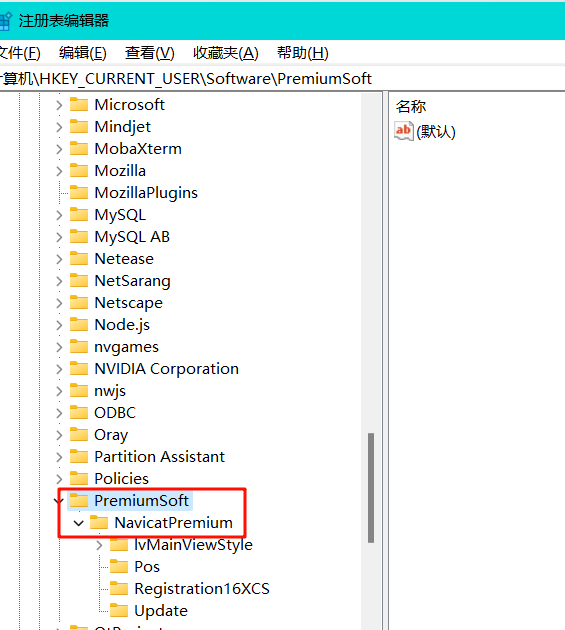565x630 pixels.
Task: Open the 查看(V) view menu
Action: pos(149,53)
